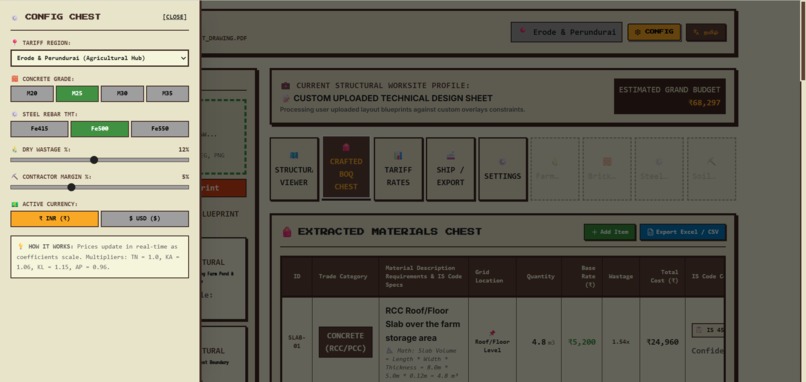Open the Tariff Region dropdown

point(100,58)
